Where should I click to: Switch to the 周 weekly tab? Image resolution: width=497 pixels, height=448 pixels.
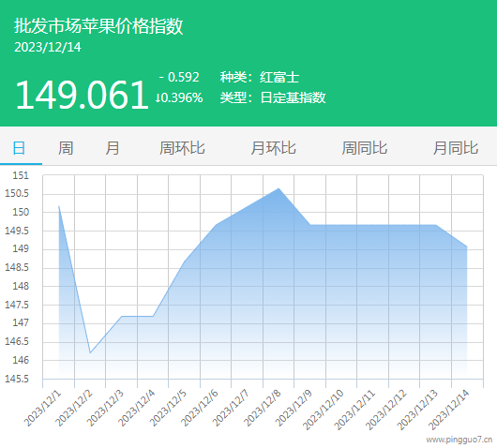66,148
